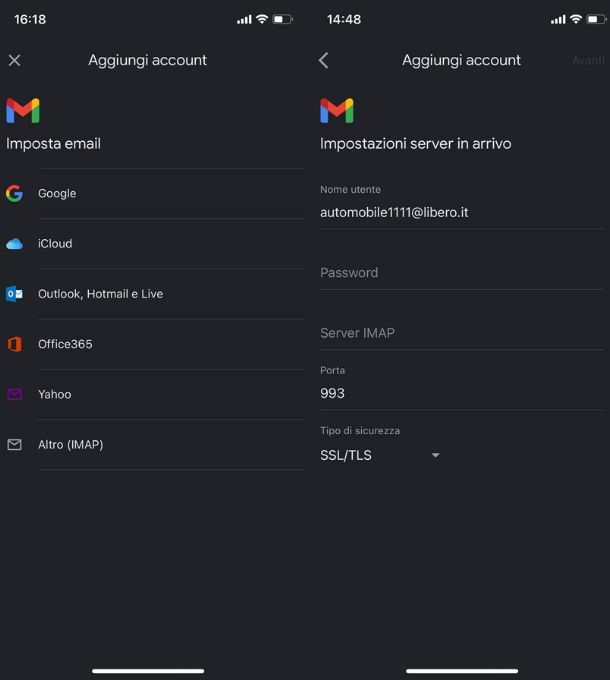The width and height of the screenshot is (610, 680).
Task: Select the Office365 account option
Action: (x=152, y=344)
